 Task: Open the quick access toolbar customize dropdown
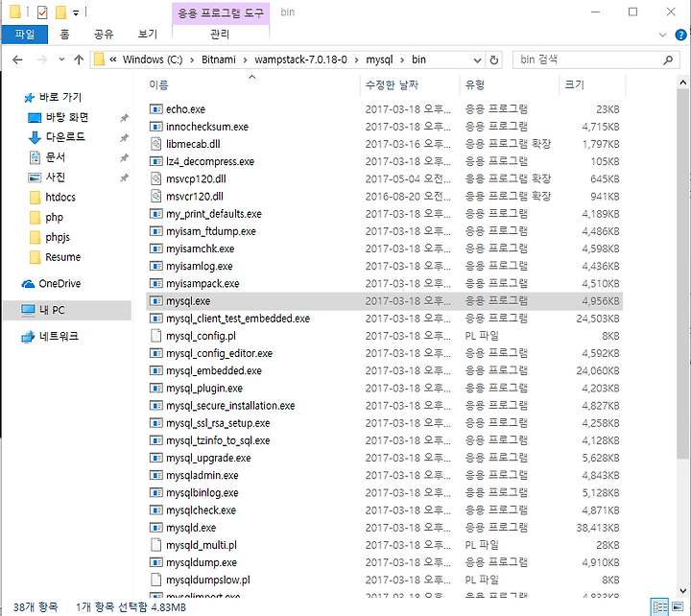click(x=76, y=12)
